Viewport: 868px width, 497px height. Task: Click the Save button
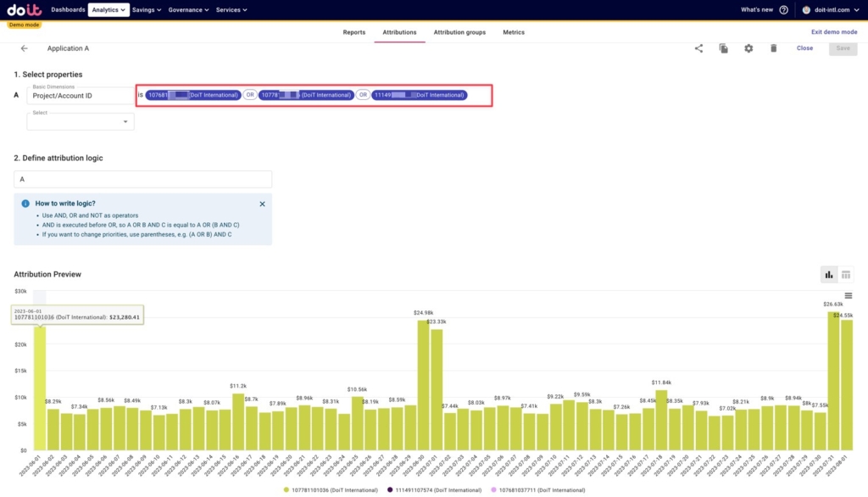[x=843, y=48]
